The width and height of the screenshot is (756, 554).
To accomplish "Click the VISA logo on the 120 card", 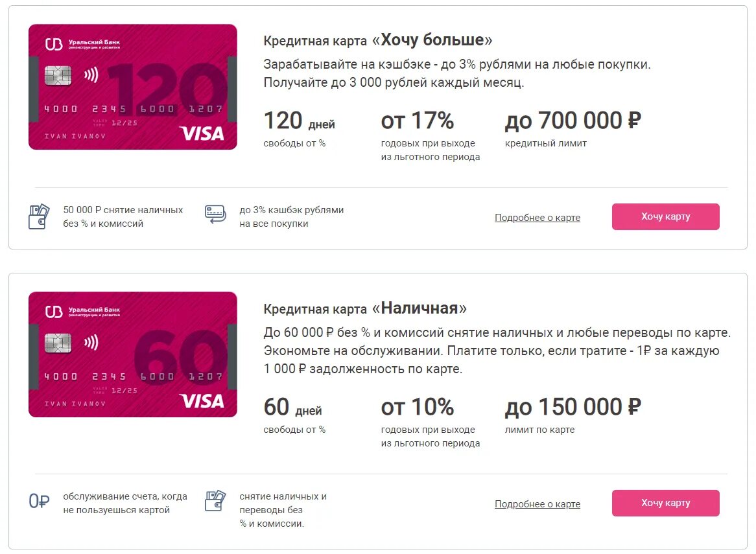I will click(202, 133).
